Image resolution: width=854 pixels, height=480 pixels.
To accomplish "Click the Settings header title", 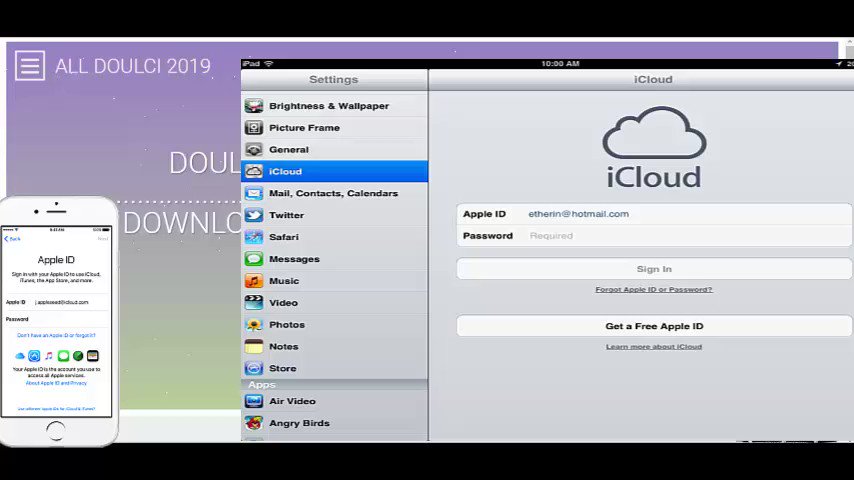I will pyautogui.click(x=333, y=80).
